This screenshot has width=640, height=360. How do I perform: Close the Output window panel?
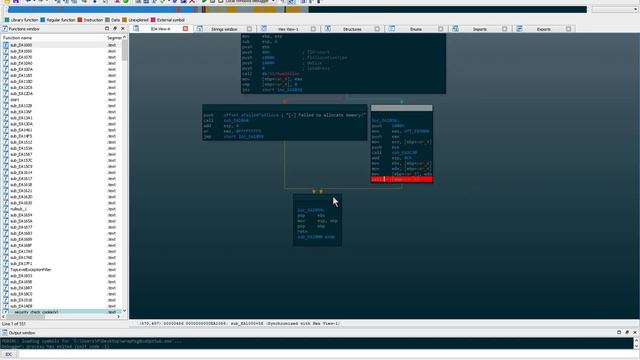coord(635,332)
